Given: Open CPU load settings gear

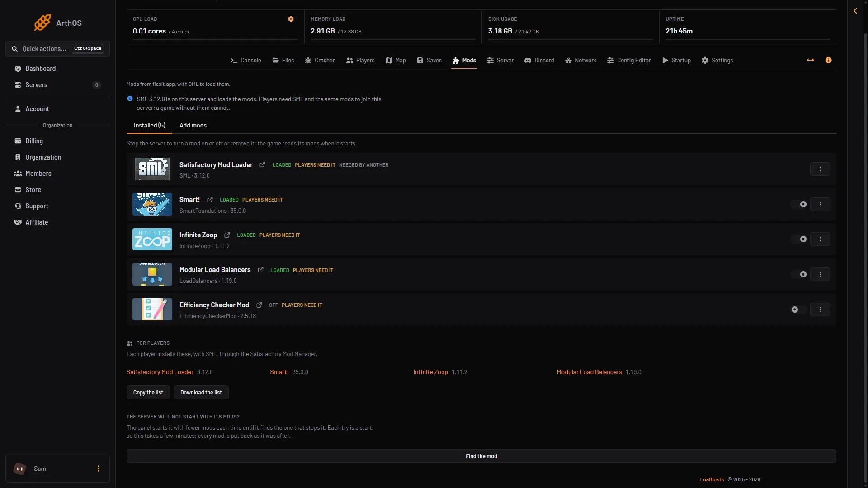Looking at the screenshot, I should pyautogui.click(x=291, y=19).
